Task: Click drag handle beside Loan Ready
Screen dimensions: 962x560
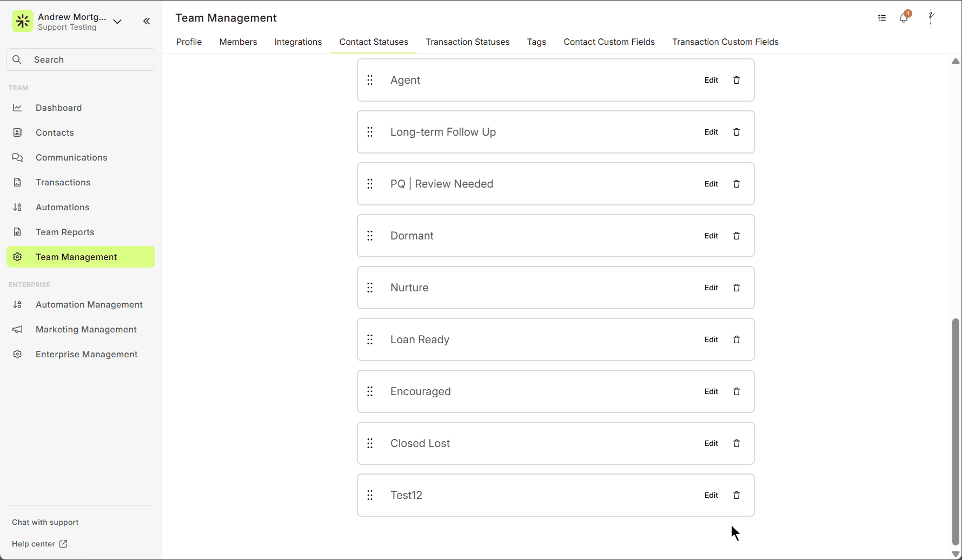Action: click(370, 339)
